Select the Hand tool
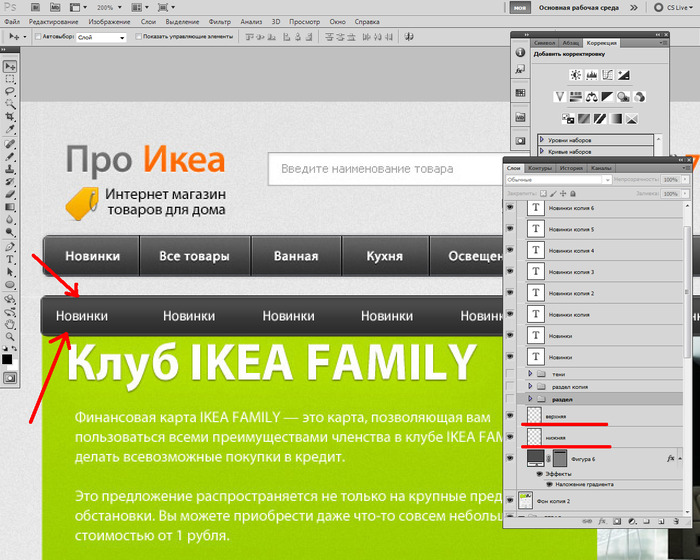Viewport: 700px width, 560px height. point(10,324)
